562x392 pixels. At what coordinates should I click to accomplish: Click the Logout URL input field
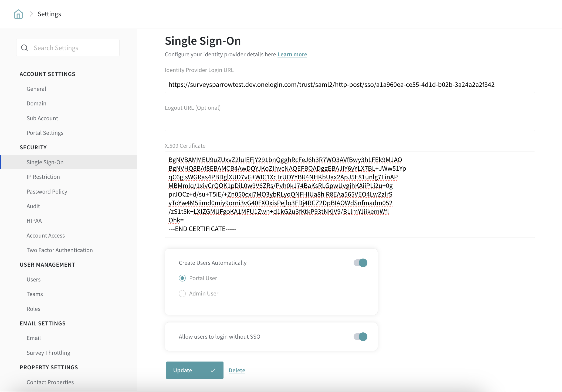click(350, 122)
